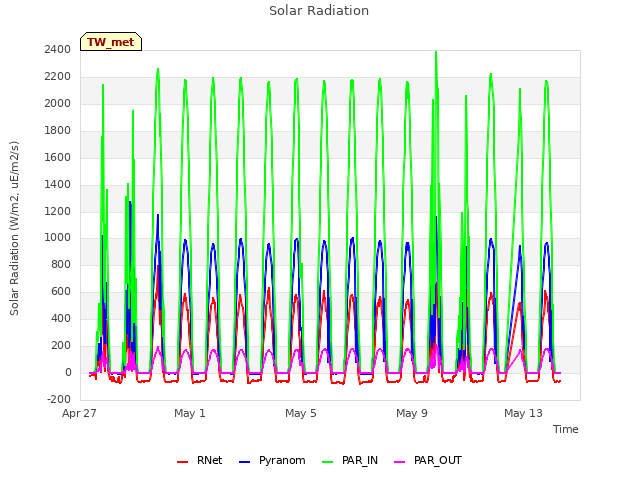Click the '2400' y-axis tick label

58,49
